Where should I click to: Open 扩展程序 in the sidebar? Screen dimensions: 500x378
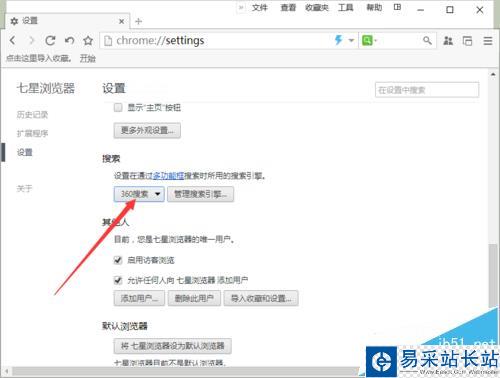pos(32,134)
